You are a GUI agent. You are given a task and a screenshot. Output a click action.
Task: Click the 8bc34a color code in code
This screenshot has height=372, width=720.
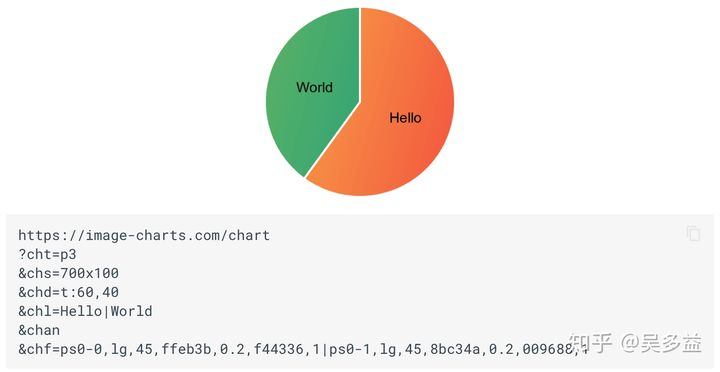(x=455, y=349)
